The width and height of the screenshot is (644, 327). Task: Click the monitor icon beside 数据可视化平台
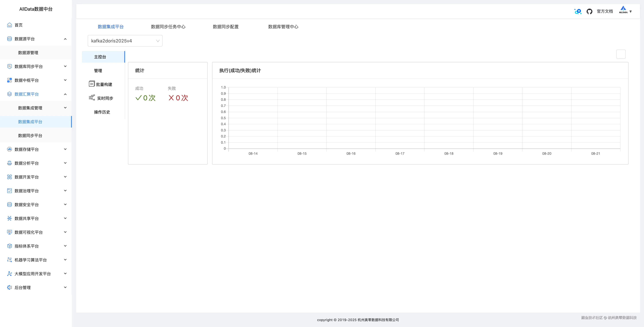[9, 232]
